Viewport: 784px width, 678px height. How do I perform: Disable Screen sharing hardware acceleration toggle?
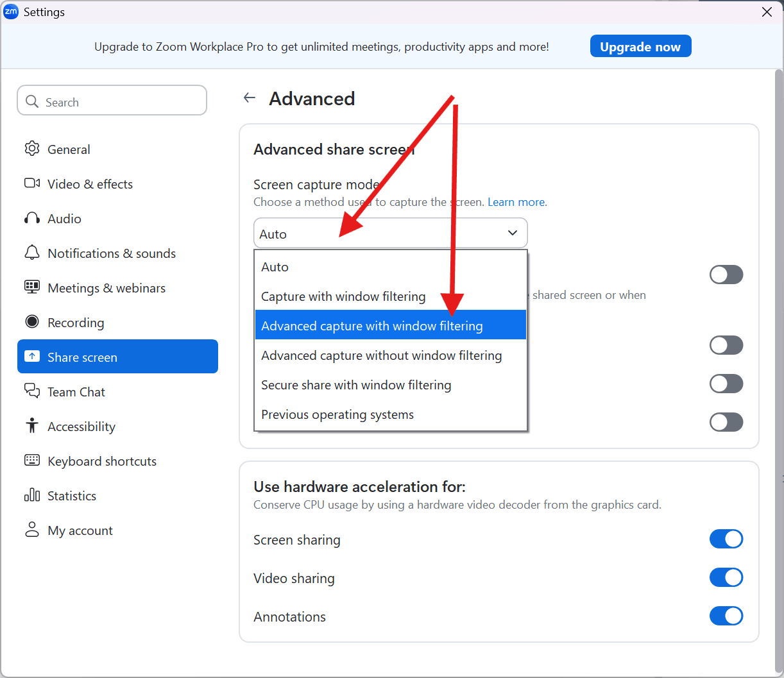[726, 539]
